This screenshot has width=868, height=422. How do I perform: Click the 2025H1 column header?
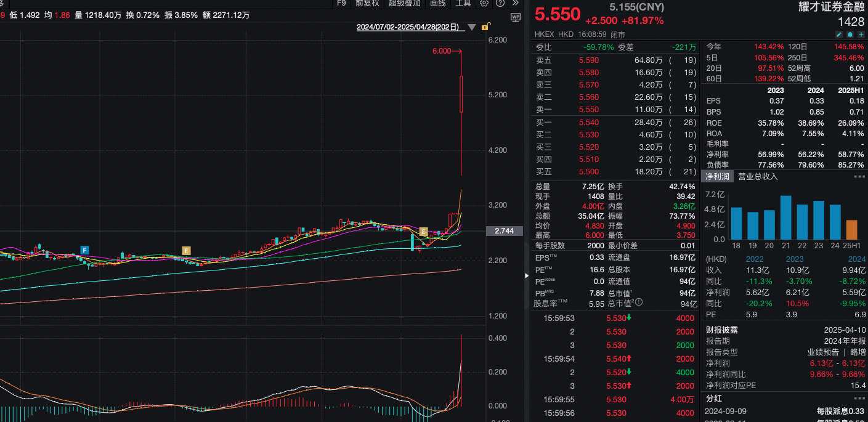tap(850, 90)
